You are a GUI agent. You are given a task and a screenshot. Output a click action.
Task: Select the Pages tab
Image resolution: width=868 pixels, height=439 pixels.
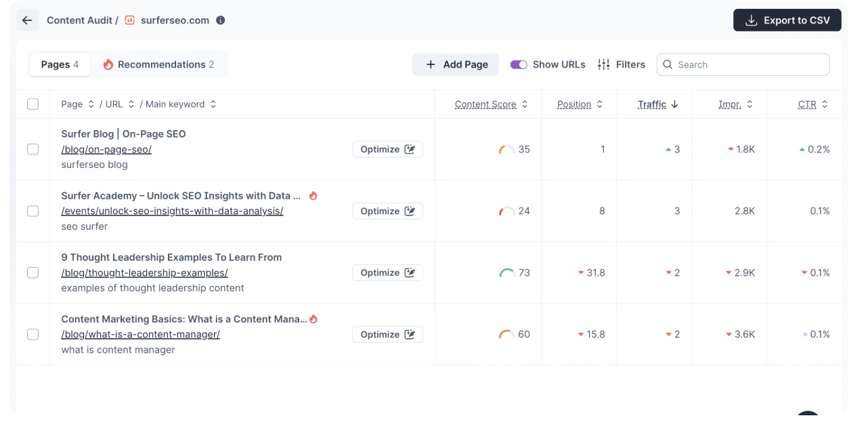(60, 64)
